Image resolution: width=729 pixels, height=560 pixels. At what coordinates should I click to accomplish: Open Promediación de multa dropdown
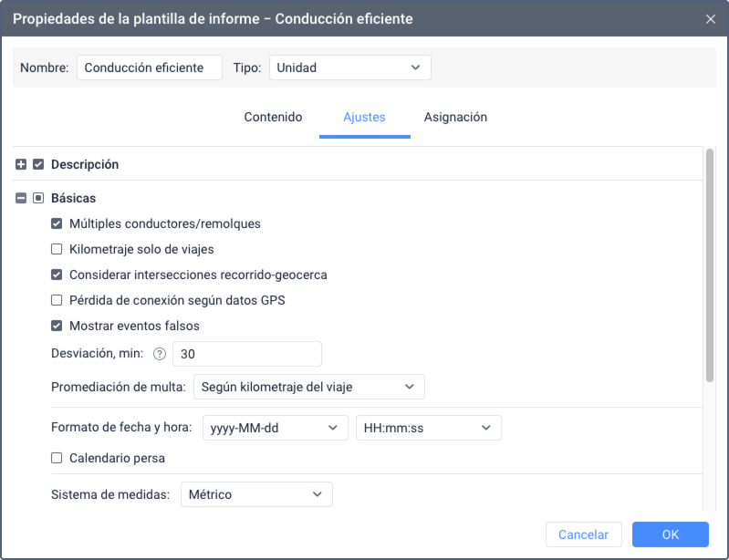coord(308,387)
